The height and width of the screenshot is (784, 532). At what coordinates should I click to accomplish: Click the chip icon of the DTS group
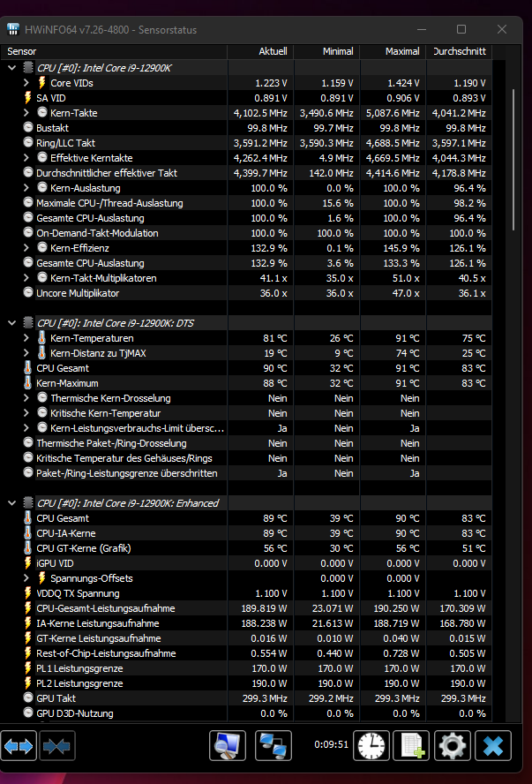[28, 322]
